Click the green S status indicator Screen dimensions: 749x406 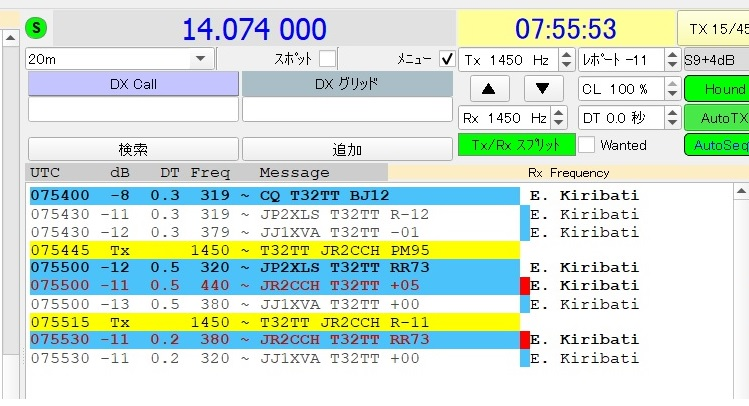tap(36, 28)
